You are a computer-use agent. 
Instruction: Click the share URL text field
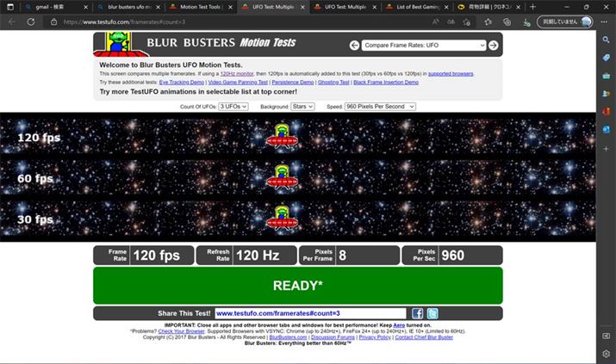[310, 313]
